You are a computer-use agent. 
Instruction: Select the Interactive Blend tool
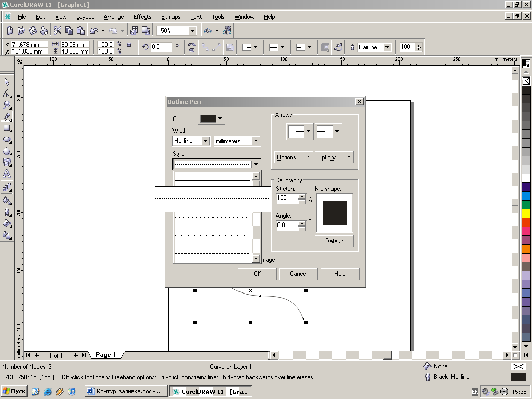point(7,187)
